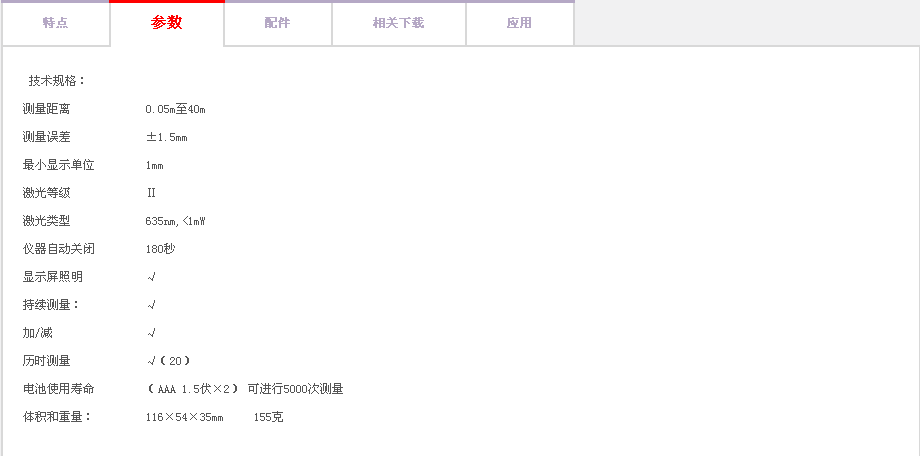This screenshot has height=456, width=920.
Task: Click the 历时测量 value √（20）
Action: 168,361
